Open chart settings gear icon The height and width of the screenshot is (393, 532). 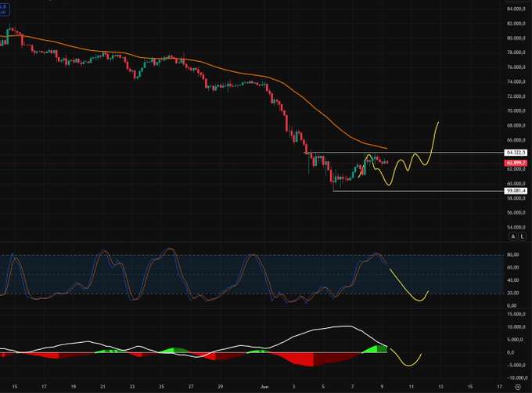[517, 387]
